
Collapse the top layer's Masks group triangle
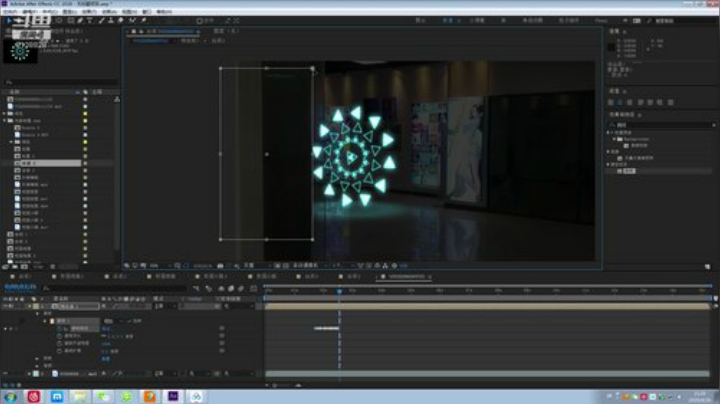37,314
